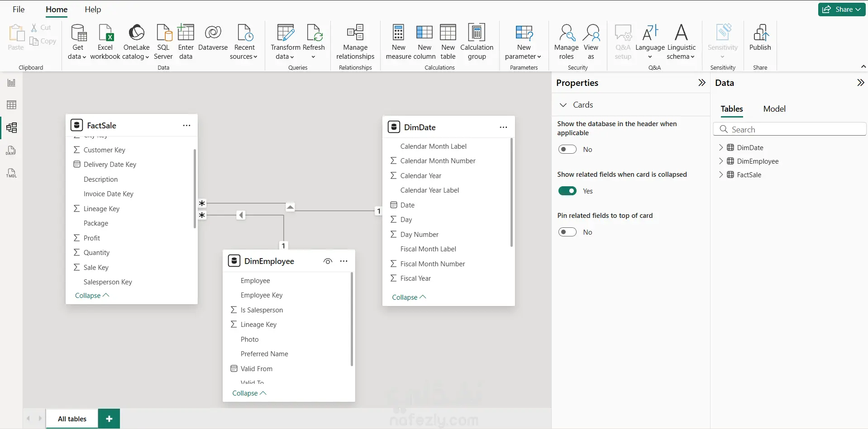
Task: Collapse the Cards section in Properties
Action: click(x=563, y=104)
